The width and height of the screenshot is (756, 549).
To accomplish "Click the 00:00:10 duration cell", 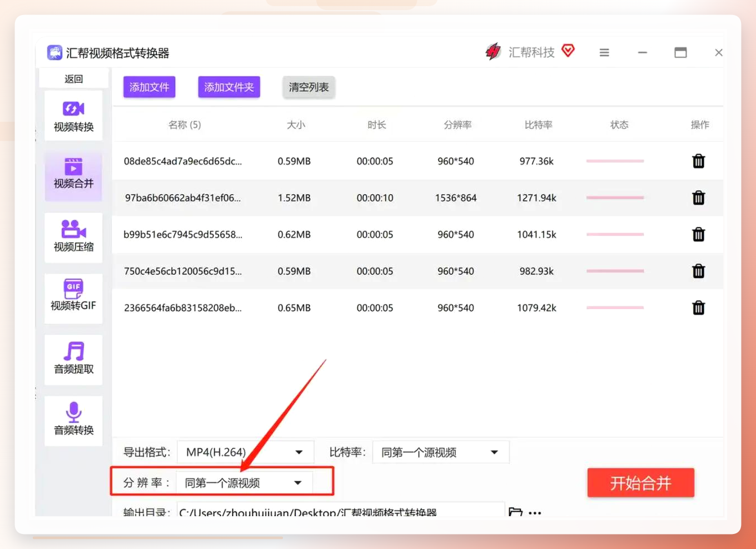I will point(375,197).
